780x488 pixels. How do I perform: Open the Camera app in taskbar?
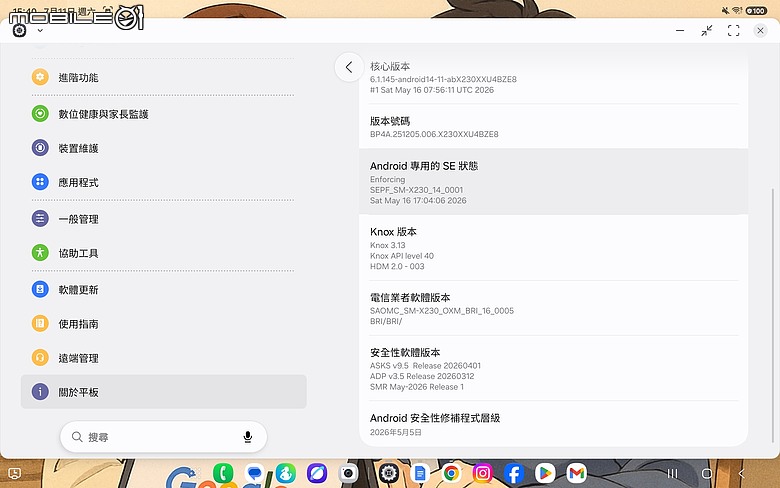tap(348, 473)
